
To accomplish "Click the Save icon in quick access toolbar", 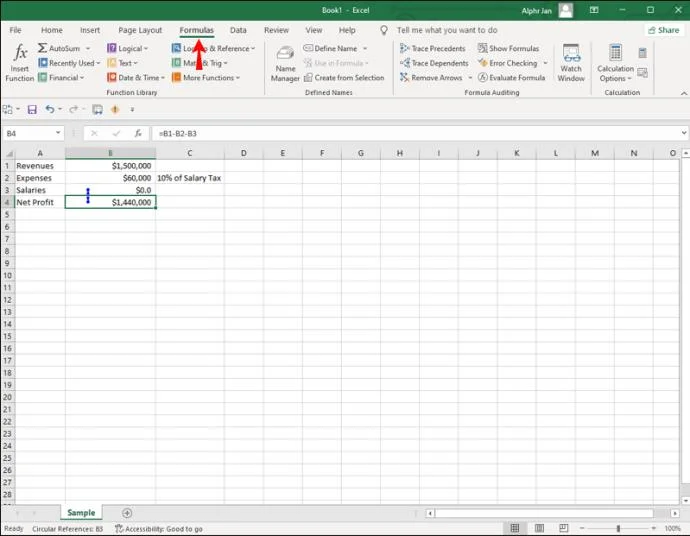I will pyautogui.click(x=32, y=109).
